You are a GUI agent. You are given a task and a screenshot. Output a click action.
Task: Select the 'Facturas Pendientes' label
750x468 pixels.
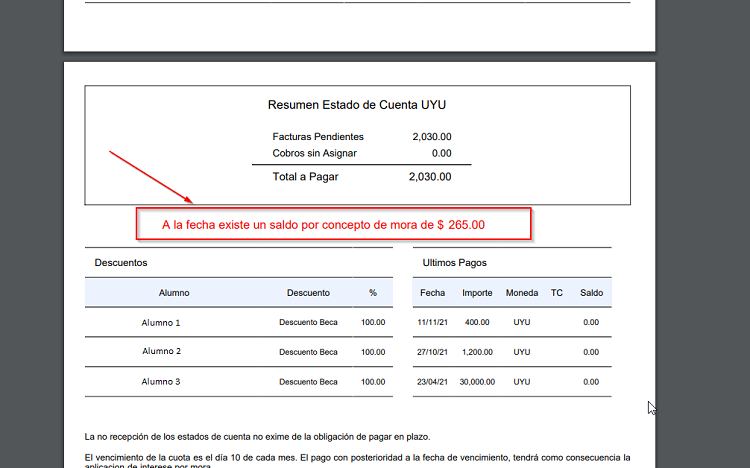click(x=318, y=137)
